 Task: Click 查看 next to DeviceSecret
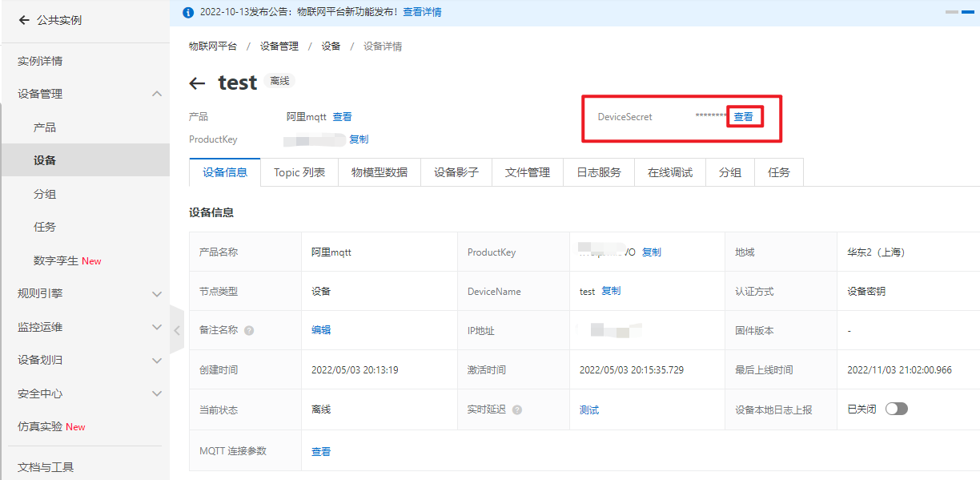tap(744, 117)
